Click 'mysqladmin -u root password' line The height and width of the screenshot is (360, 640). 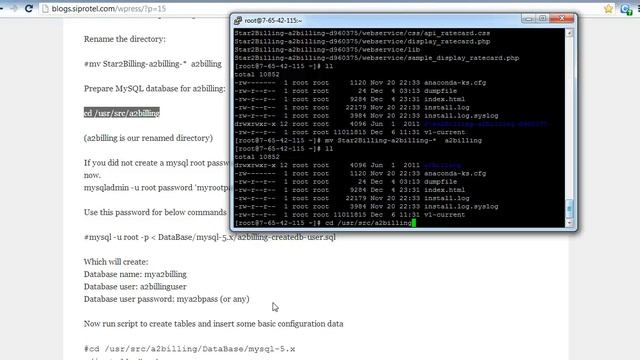click(x=158, y=188)
